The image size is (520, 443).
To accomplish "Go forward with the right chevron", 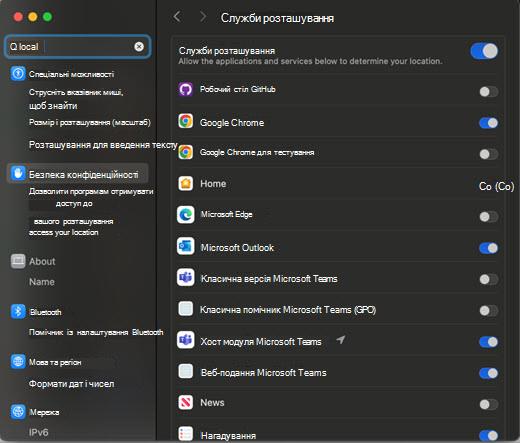I will [203, 16].
